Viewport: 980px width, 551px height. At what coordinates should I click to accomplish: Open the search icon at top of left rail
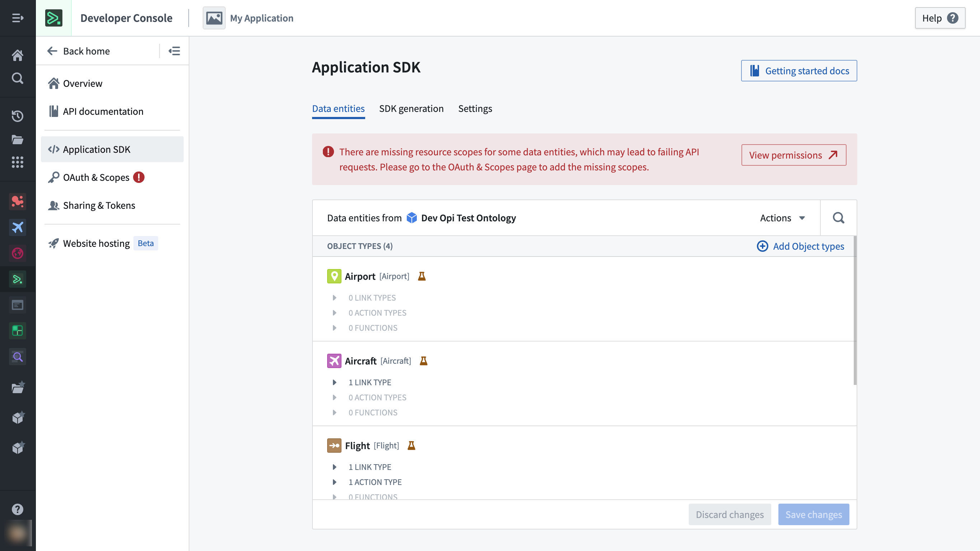click(x=18, y=79)
